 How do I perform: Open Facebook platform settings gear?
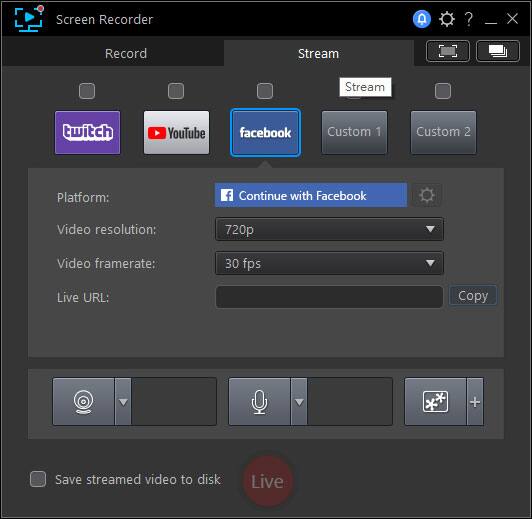click(x=426, y=195)
